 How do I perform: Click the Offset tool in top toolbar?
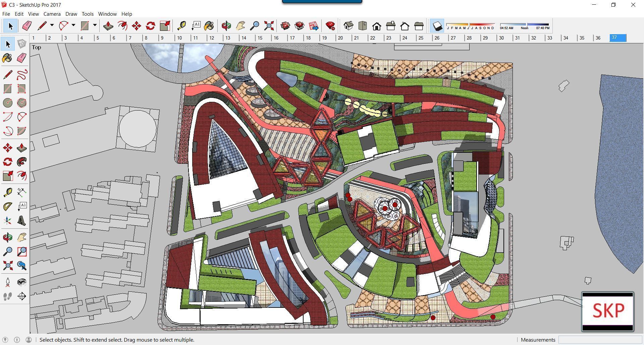122,26
